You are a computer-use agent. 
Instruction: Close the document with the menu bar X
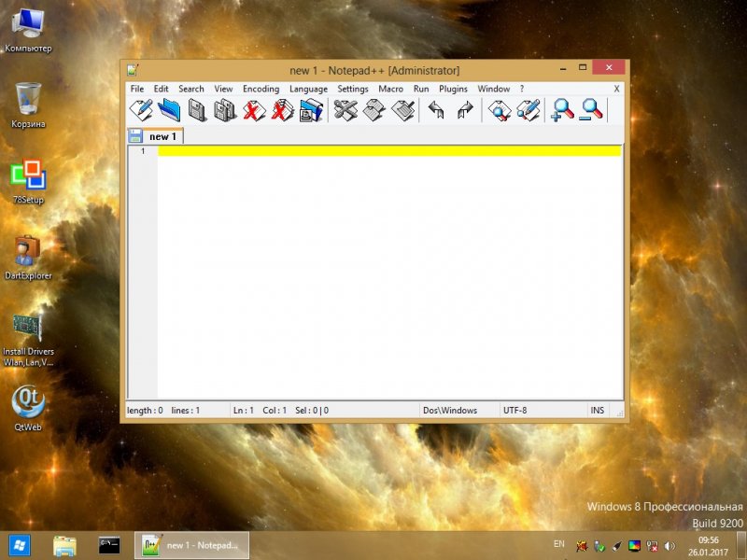click(x=616, y=89)
